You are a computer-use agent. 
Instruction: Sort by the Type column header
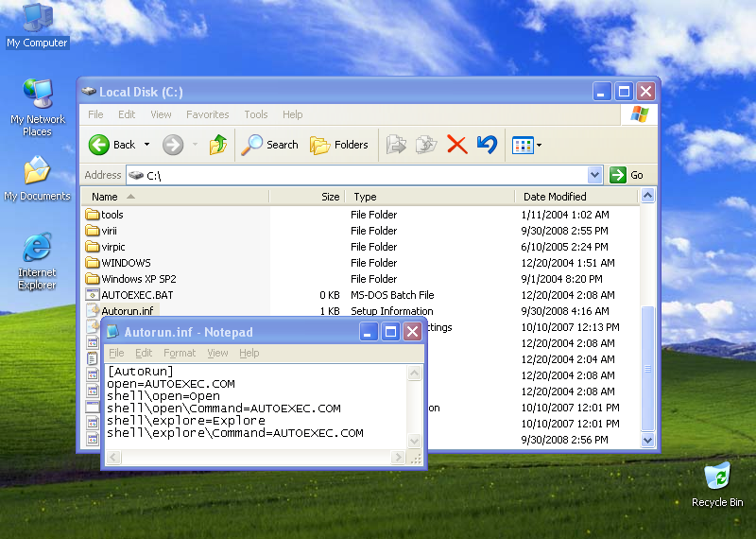coord(430,197)
